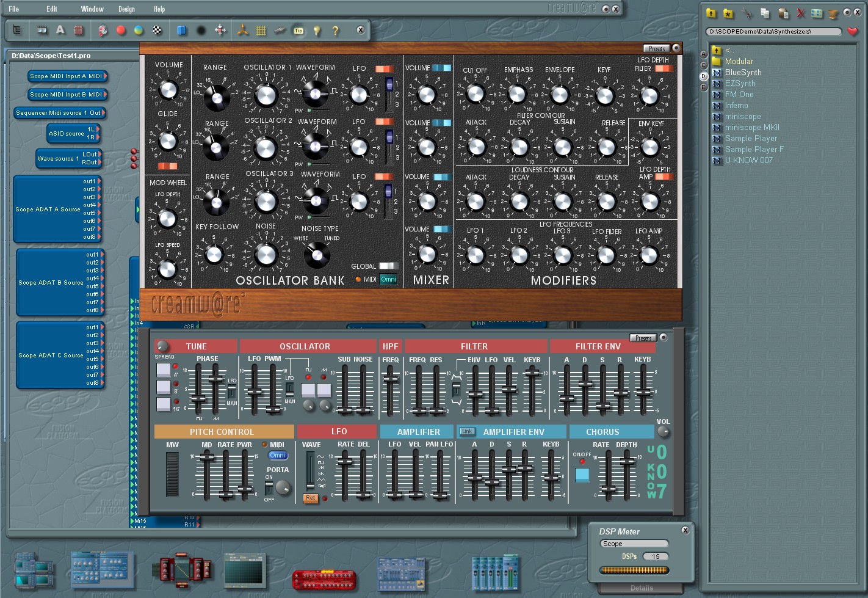Select the U KNOW 007 item in browser
Viewport: 868px width, 598px height.
pos(748,160)
